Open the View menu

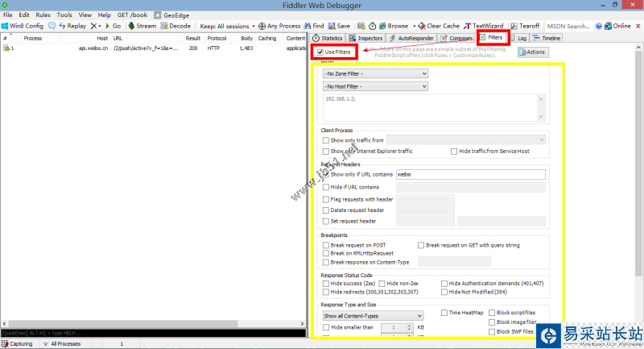pyautogui.click(x=85, y=15)
